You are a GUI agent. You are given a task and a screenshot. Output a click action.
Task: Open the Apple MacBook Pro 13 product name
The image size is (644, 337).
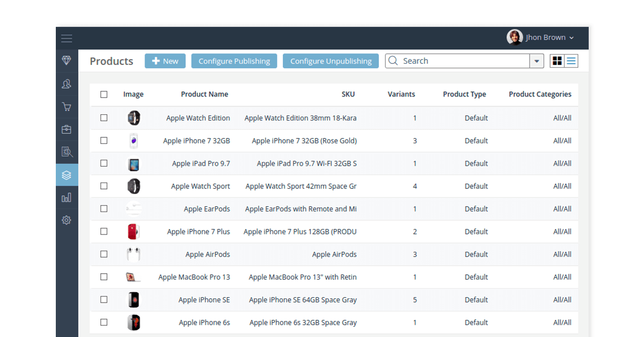194,277
